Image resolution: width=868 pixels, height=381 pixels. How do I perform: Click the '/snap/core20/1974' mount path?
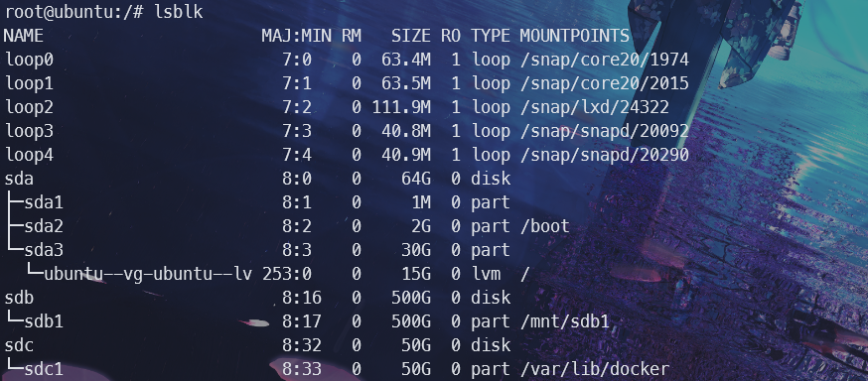[605, 60]
